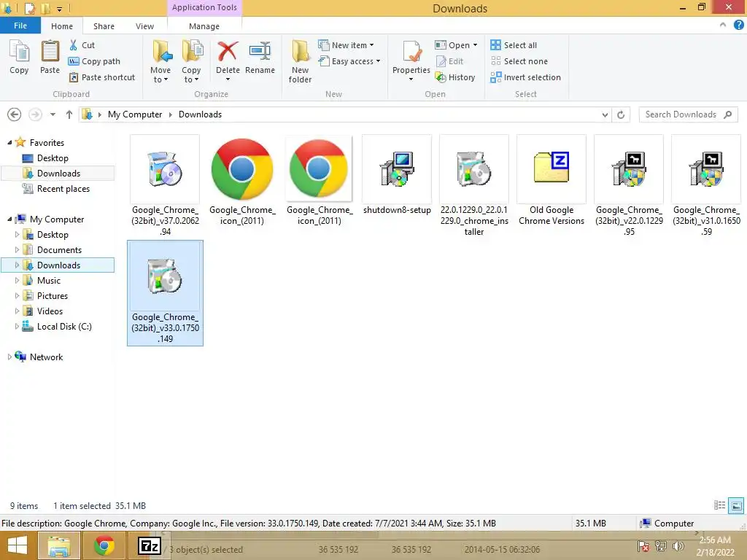The width and height of the screenshot is (747, 560).
Task: Click the Paste clipboard icon
Action: tap(50, 52)
